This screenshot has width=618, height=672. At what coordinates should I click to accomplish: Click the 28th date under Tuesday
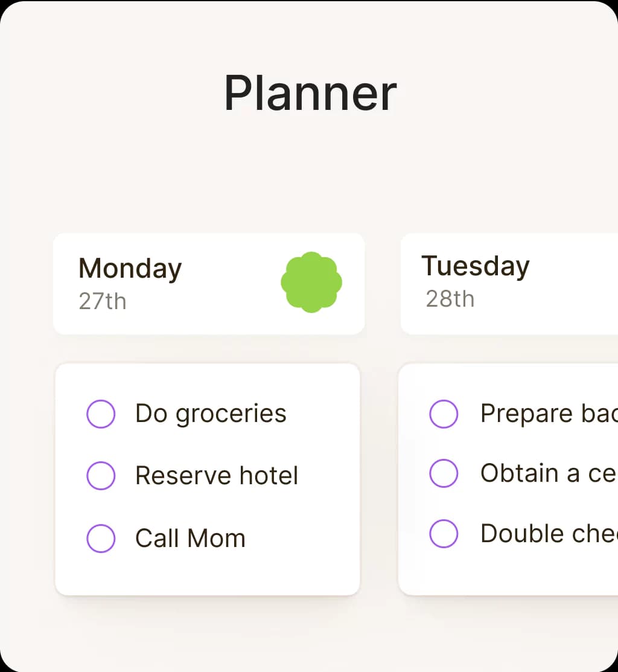tap(450, 299)
